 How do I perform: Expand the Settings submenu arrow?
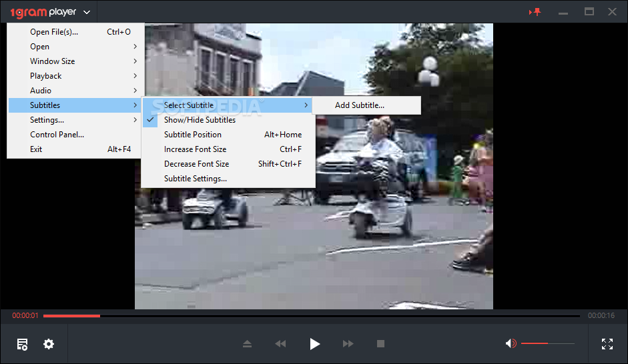(135, 119)
